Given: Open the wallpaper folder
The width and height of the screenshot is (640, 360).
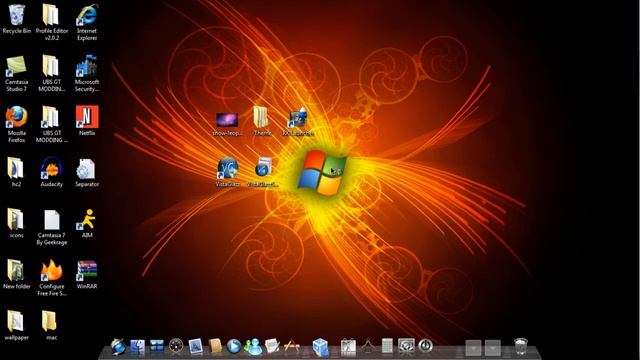Looking at the screenshot, I should [x=16, y=325].
